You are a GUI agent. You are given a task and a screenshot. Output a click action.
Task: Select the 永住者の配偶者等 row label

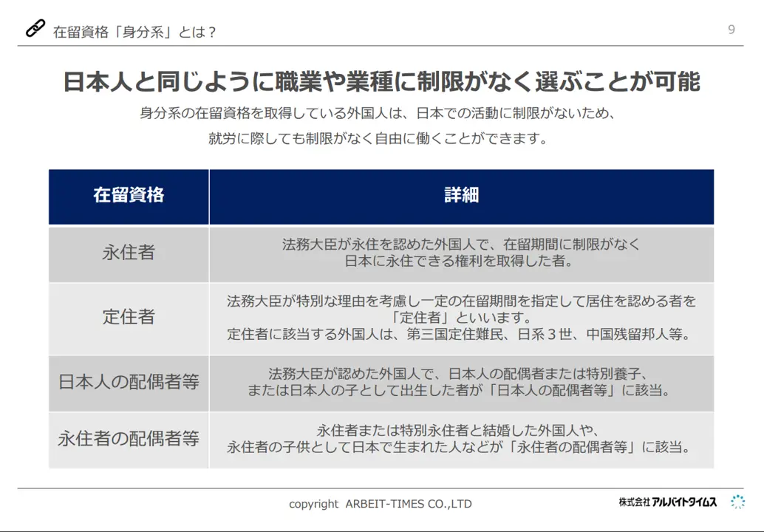coord(129,438)
